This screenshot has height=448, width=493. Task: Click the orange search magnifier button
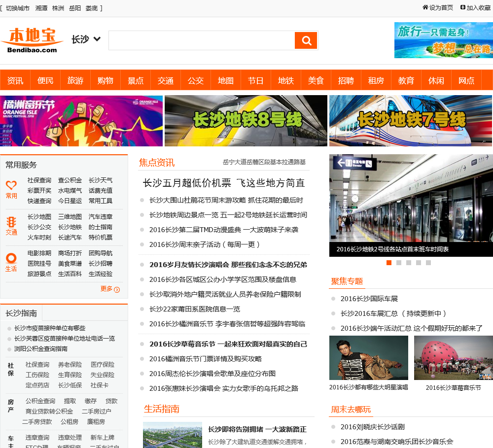306,40
